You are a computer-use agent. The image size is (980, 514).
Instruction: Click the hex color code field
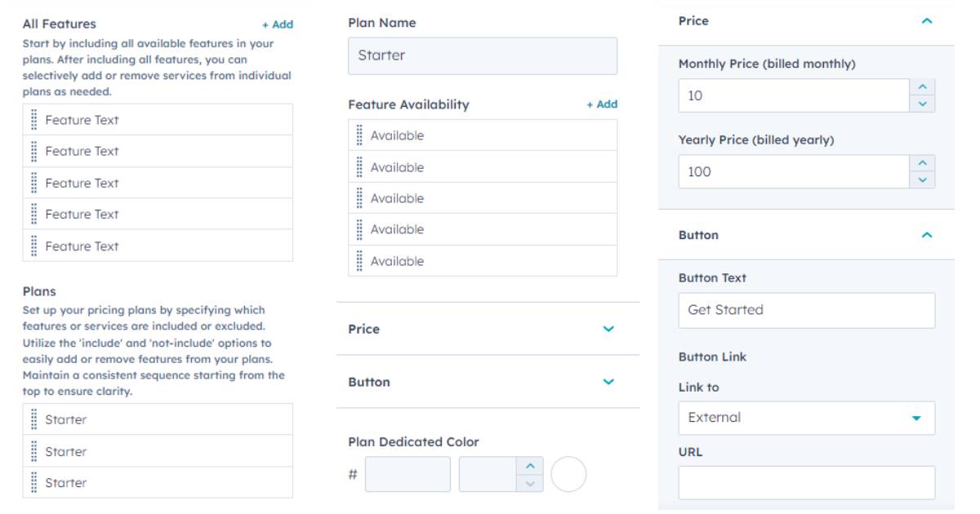[x=408, y=474]
